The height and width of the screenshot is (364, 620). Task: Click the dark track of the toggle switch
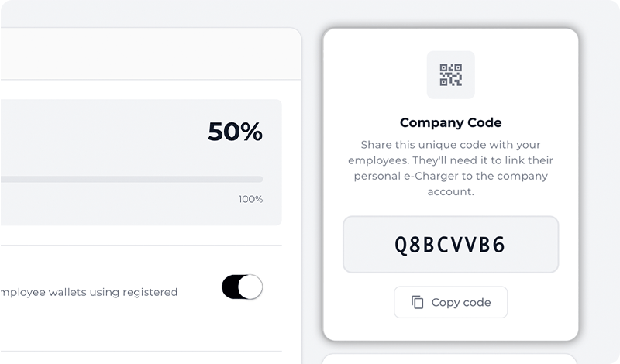pyautogui.click(x=231, y=287)
